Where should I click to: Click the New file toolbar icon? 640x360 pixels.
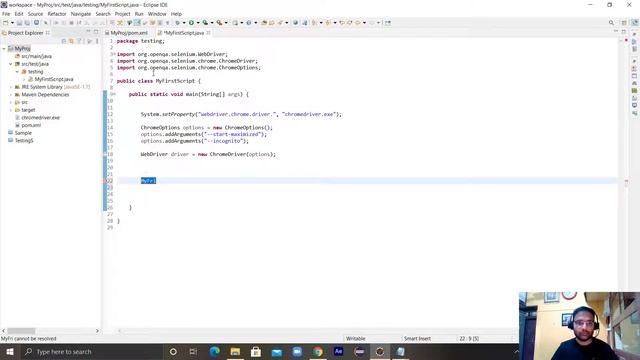pos(5,23)
